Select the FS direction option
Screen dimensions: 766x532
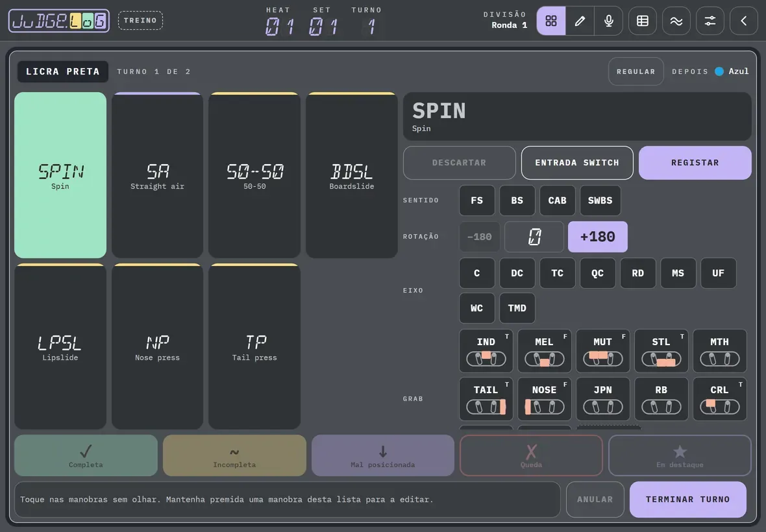click(x=476, y=200)
